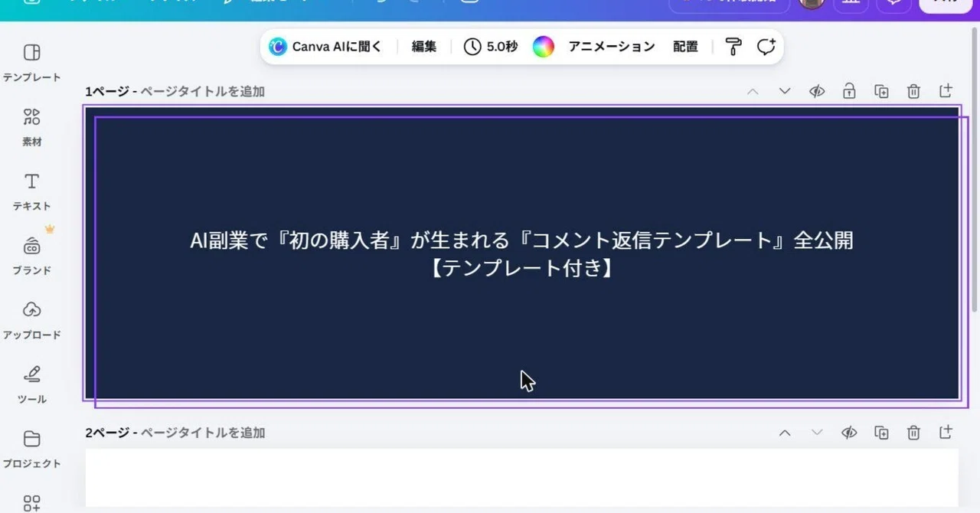The height and width of the screenshot is (513, 980).
Task: Open the テキスト text panel
Action: [x=31, y=191]
